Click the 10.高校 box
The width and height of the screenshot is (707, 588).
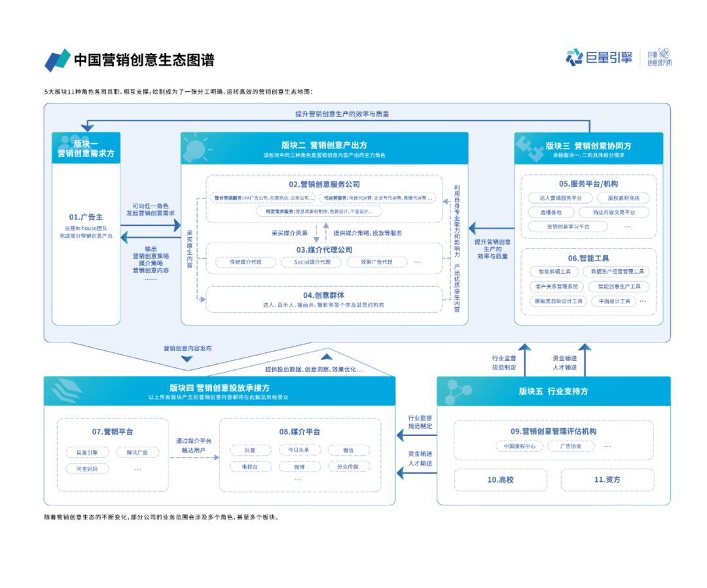coord(501,480)
